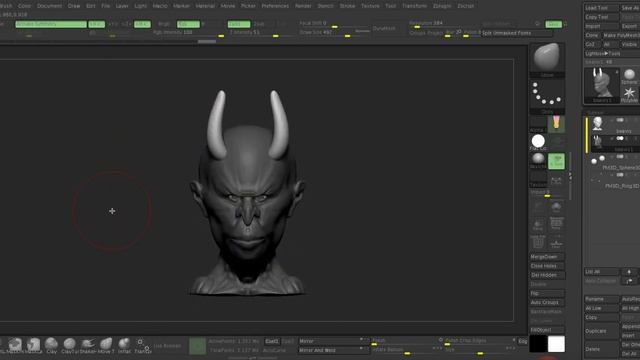This screenshot has height=360, width=640.
Task: Open the Document menu
Action: pyautogui.click(x=49, y=6)
